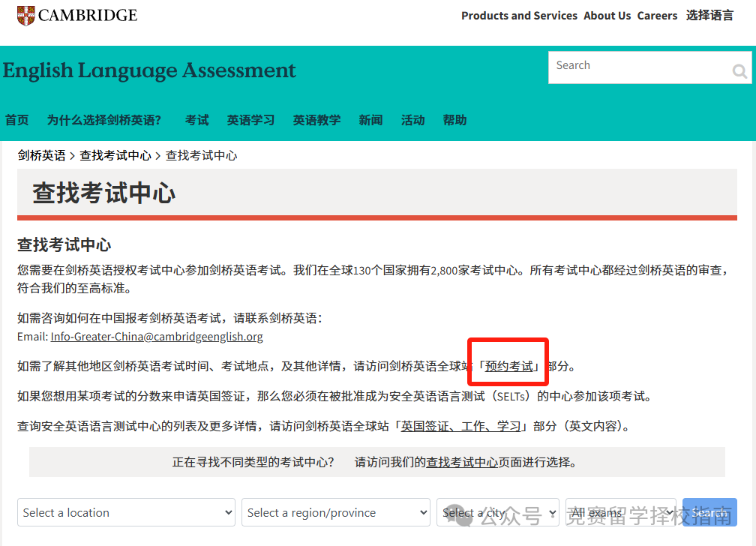Click 查找考试中心 page heading text
This screenshot has height=546, width=756.
click(x=103, y=193)
